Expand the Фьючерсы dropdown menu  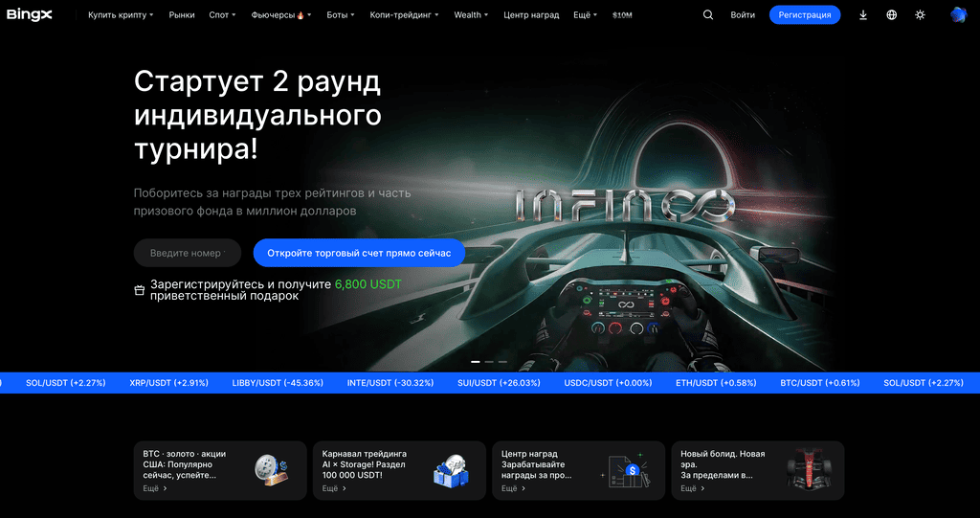point(281,15)
